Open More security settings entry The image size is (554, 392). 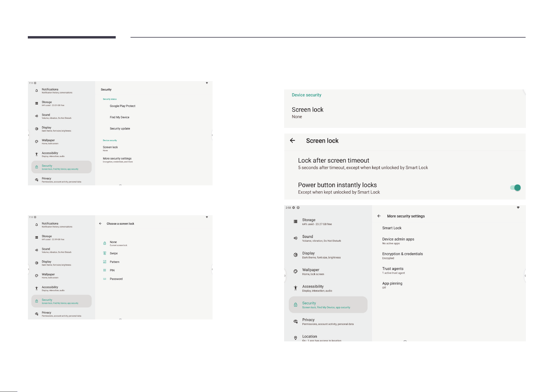pos(118,160)
